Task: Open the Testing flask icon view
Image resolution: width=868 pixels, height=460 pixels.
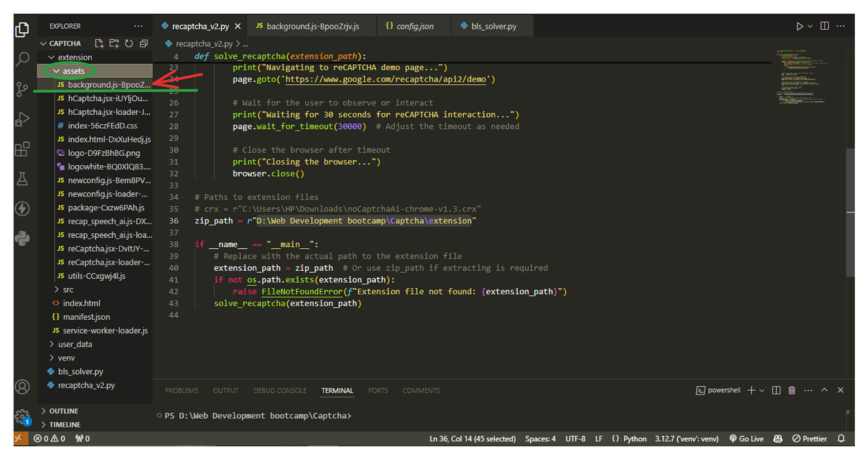Action: click(x=22, y=178)
